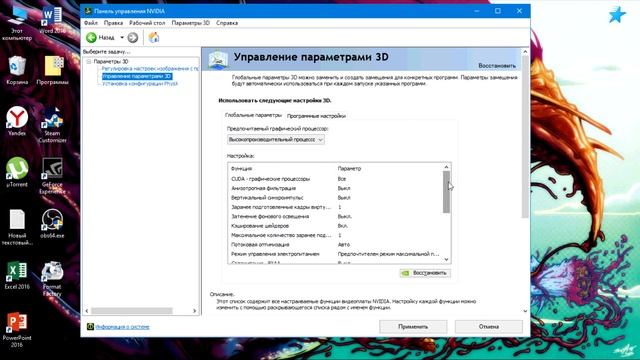
Task: Select Потоковая оптимизация setting row
Action: (336, 244)
